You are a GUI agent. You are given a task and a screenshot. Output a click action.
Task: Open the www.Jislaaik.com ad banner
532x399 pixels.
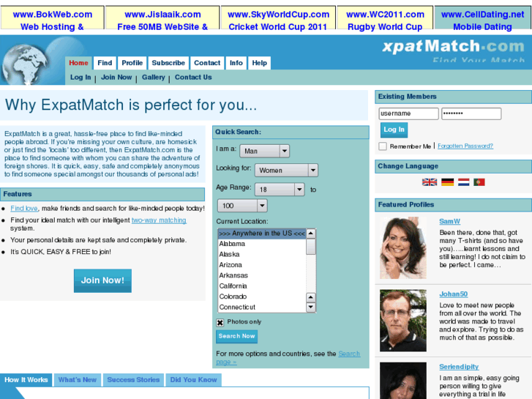click(x=162, y=18)
